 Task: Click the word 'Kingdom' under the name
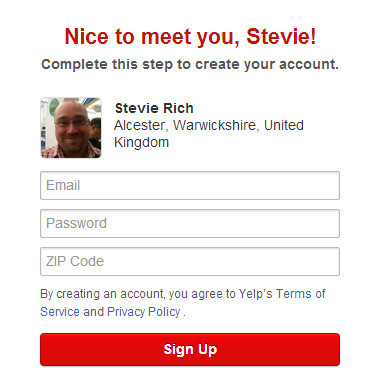point(141,142)
